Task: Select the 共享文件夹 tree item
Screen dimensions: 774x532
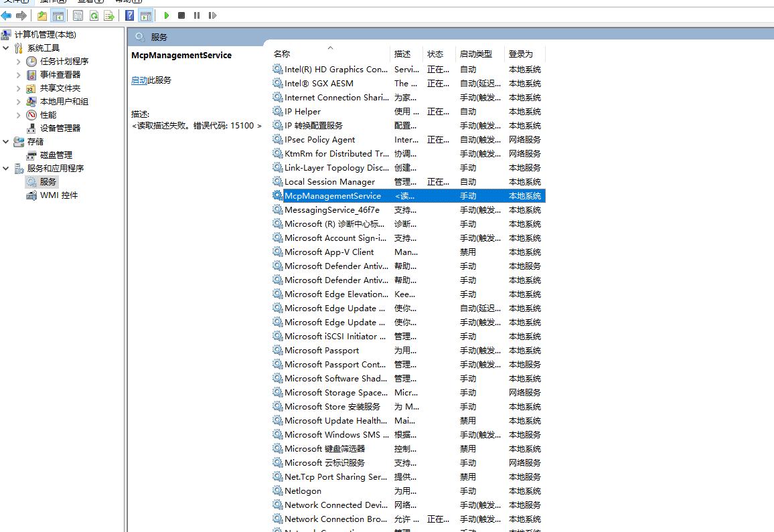Action: tap(60, 88)
